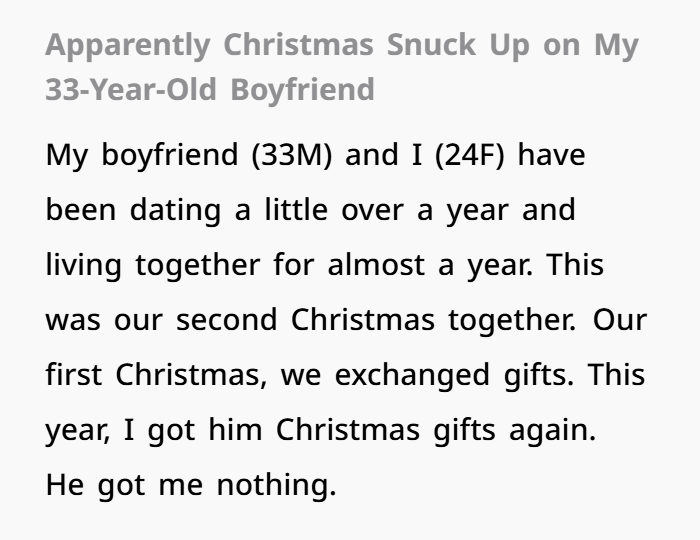Click the word "together." ending a sentence
This screenshot has width=700, height=540.
click(x=511, y=322)
